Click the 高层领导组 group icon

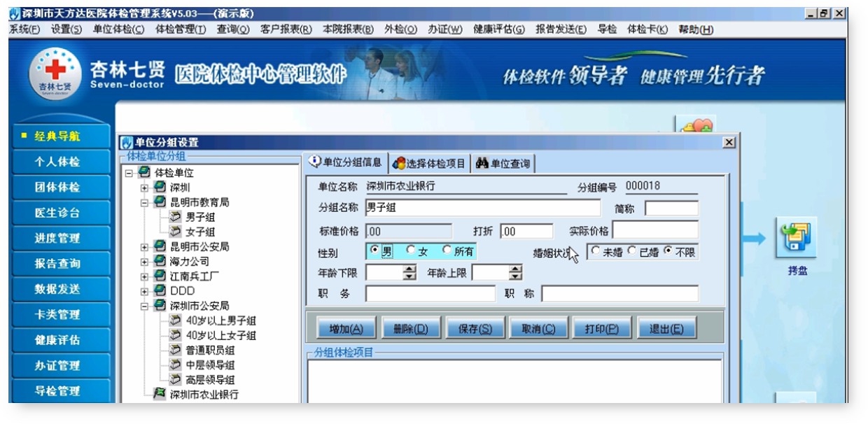[x=175, y=380]
